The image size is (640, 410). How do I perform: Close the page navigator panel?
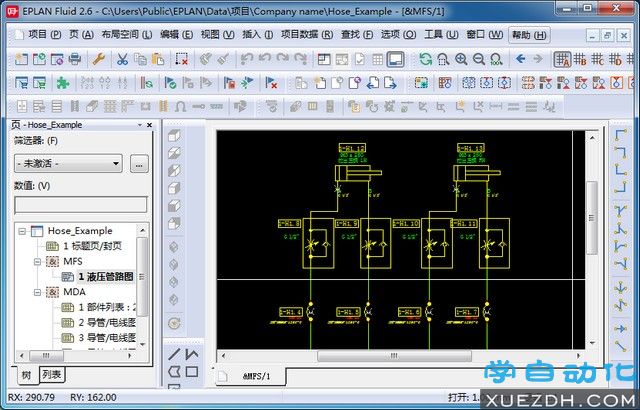tap(149, 125)
